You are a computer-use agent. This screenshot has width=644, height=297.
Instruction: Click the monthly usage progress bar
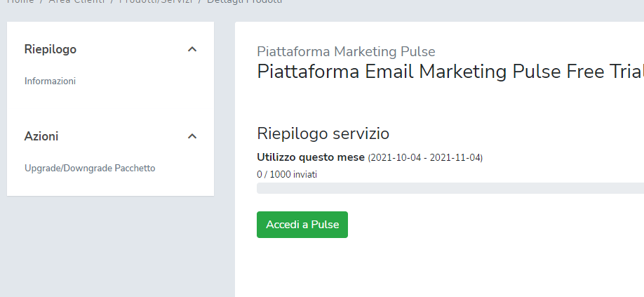pyautogui.click(x=450, y=188)
